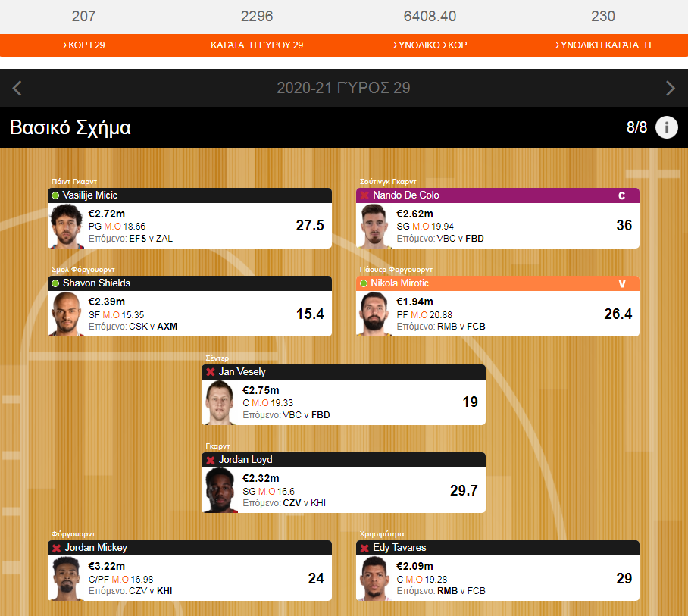
Task: Click red X status icon beside Edy Tavares
Action: coord(364,548)
